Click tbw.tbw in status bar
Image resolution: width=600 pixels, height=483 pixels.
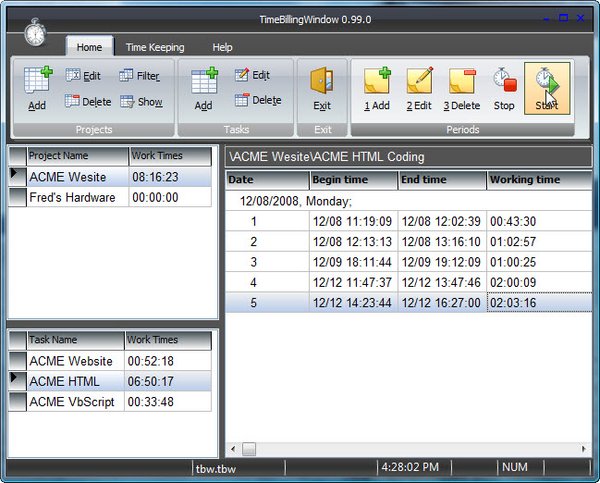pyautogui.click(x=216, y=469)
